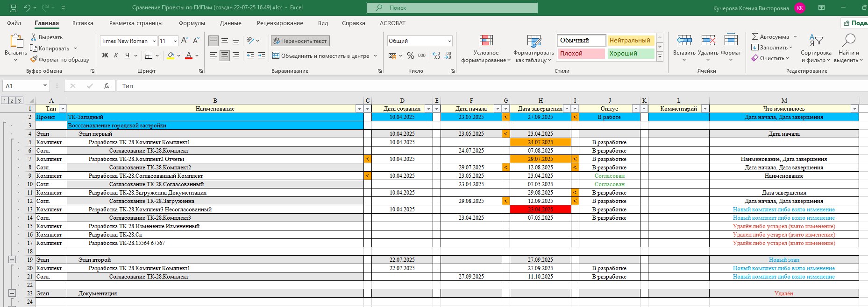Align text to bottom icon

(x=236, y=41)
